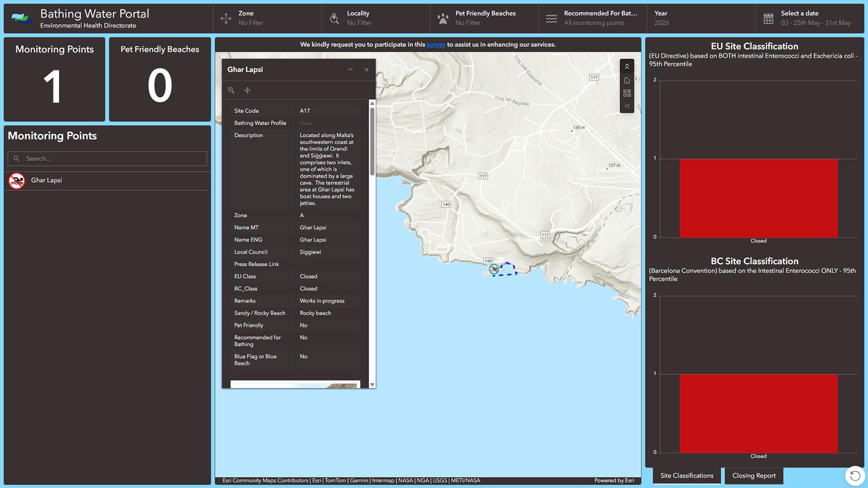Click the Blue Flag or Blue Beach No value
Image resolution: width=868 pixels, height=488 pixels.
304,357
